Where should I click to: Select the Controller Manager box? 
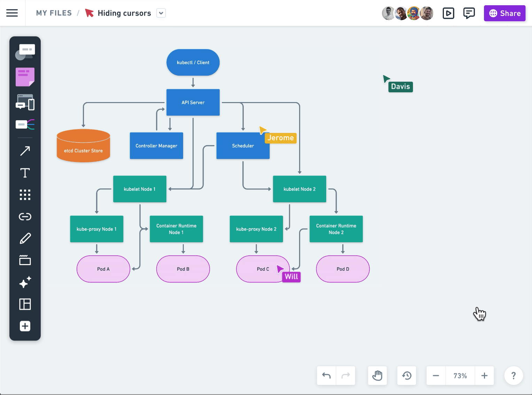pyautogui.click(x=156, y=146)
